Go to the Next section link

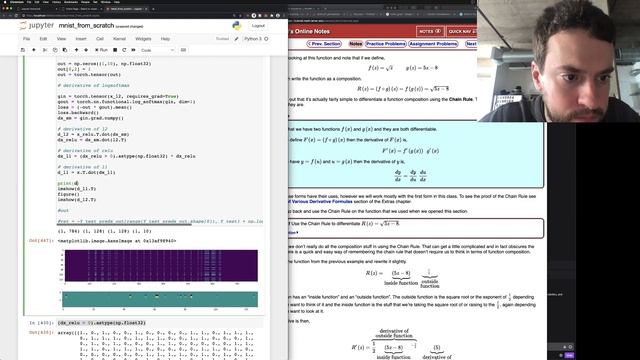click(x=471, y=44)
